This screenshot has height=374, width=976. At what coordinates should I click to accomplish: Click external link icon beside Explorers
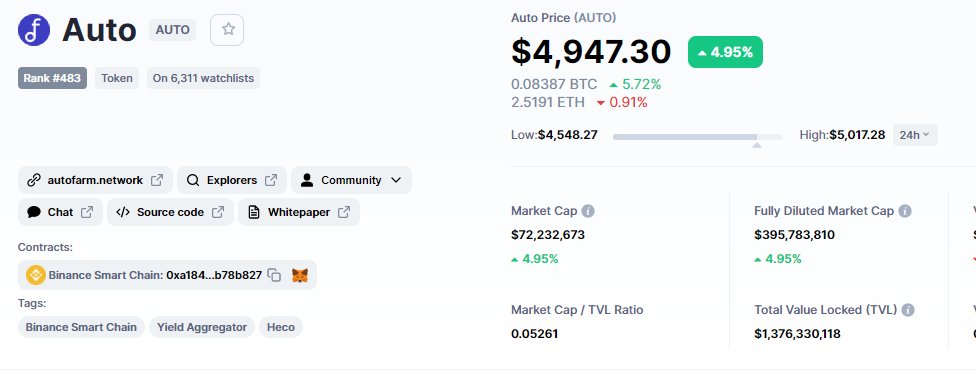pyautogui.click(x=271, y=180)
